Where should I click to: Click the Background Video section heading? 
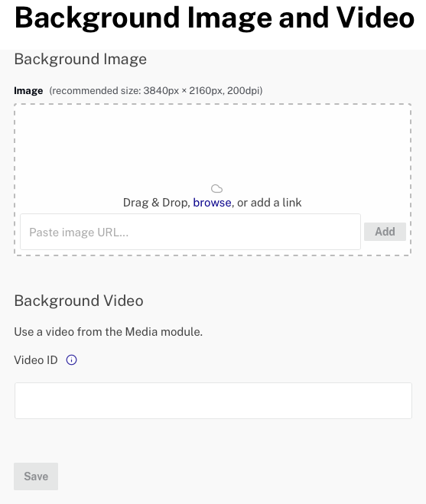tap(79, 301)
